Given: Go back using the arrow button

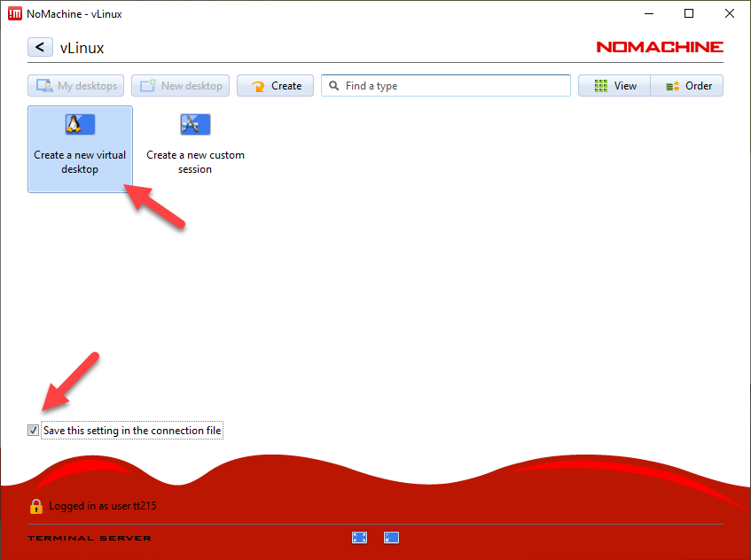Looking at the screenshot, I should 40,47.
